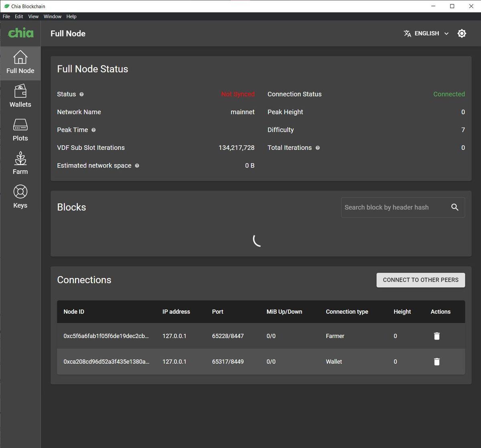Viewport: 481px width, 448px height.
Task: Open the Edit menu
Action: (18, 16)
